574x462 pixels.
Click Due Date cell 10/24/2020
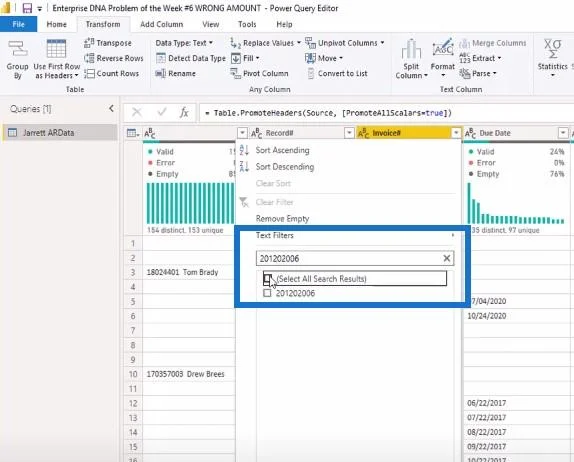516,316
